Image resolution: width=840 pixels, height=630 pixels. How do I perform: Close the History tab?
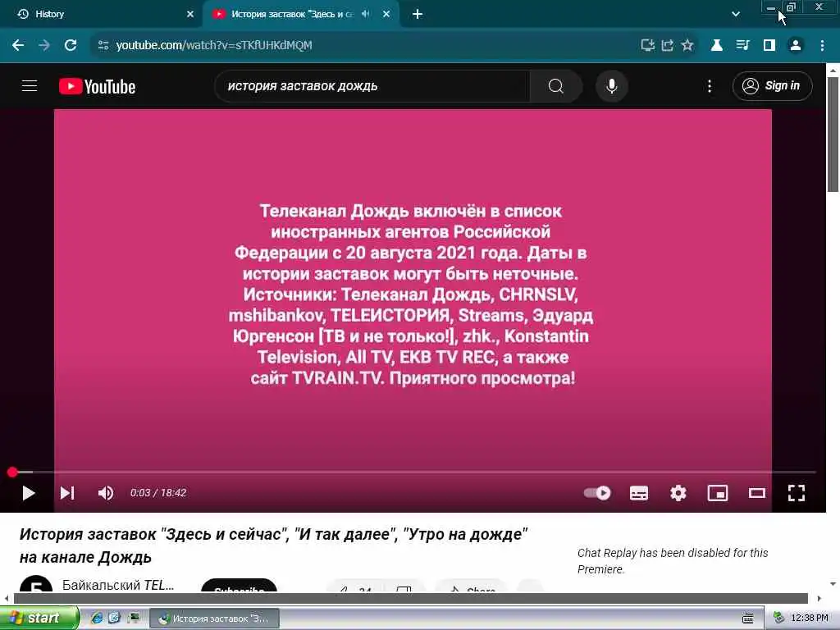190,15
